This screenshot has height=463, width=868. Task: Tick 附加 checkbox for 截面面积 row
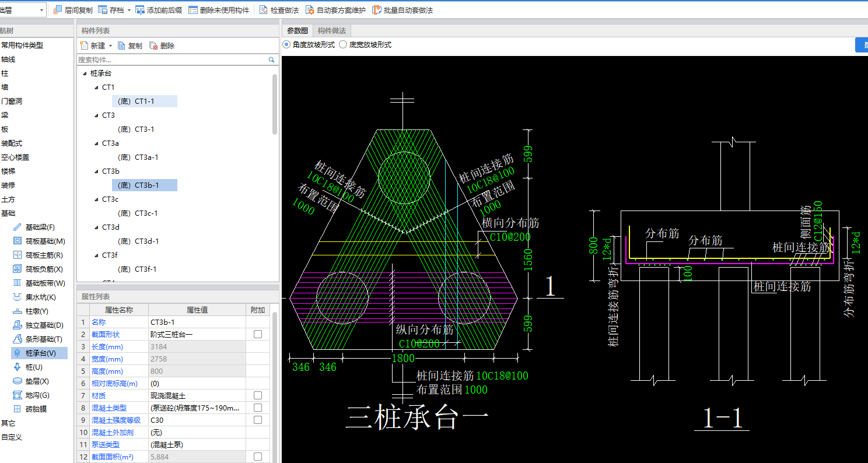point(258,457)
